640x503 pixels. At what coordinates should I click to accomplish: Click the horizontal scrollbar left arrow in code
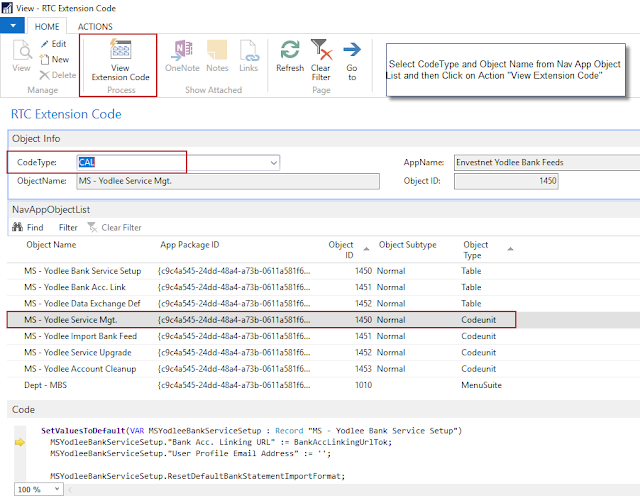pyautogui.click(x=70, y=489)
